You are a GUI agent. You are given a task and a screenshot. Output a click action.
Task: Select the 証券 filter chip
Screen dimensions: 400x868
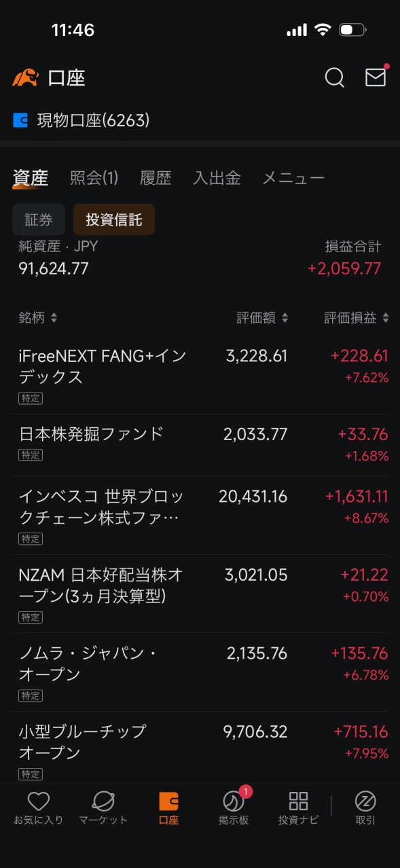point(39,219)
